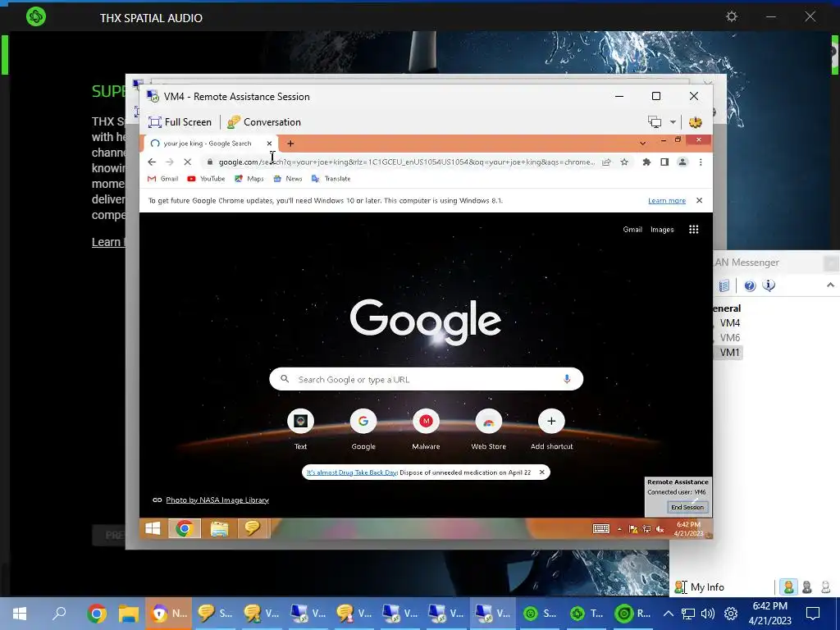This screenshot has width=840, height=630.
Task: Open the Text shortcut tile
Action: (x=300, y=429)
